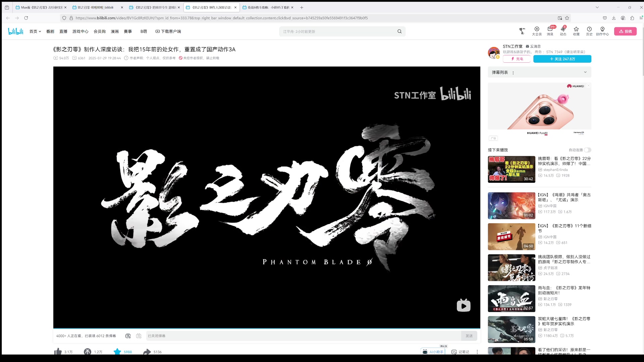644x362 pixels.
Task: Open the 会员购 nav item
Action: click(x=100, y=31)
